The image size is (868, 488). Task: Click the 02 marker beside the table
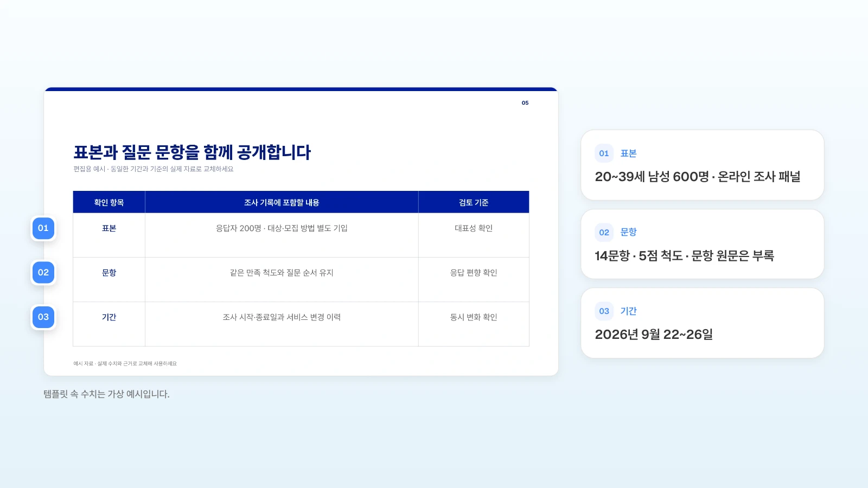coord(43,273)
